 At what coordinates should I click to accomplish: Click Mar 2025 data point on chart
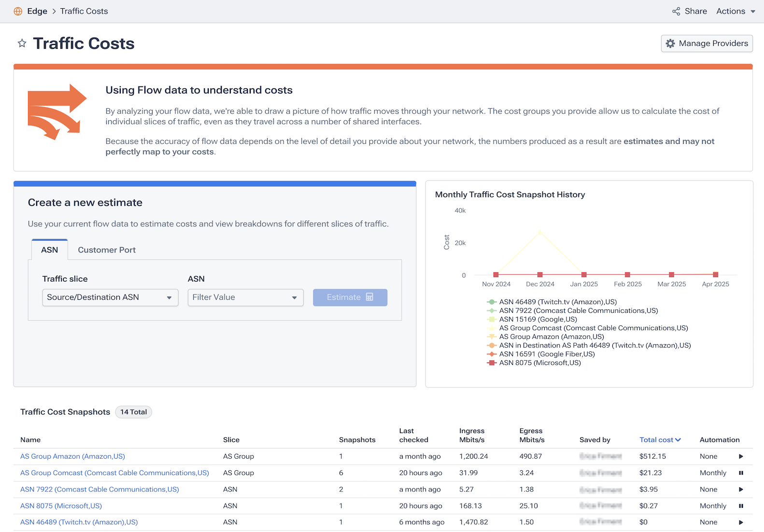point(671,275)
